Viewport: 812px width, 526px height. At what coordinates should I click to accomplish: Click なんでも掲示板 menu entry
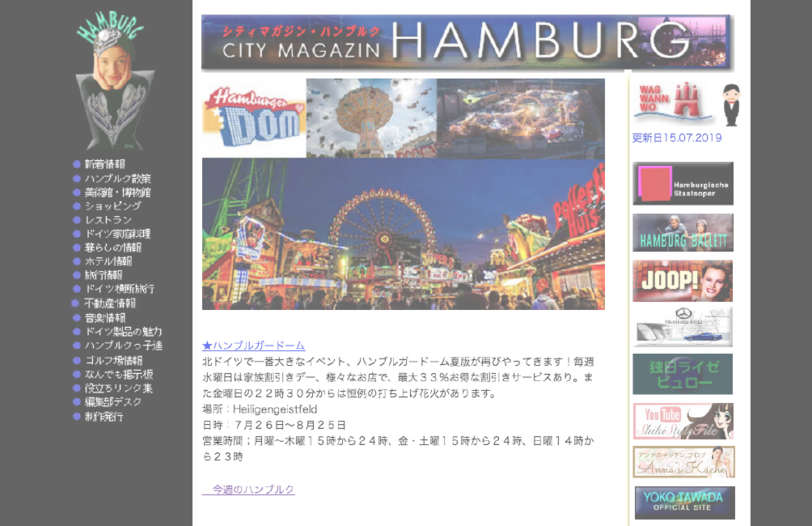118,375
